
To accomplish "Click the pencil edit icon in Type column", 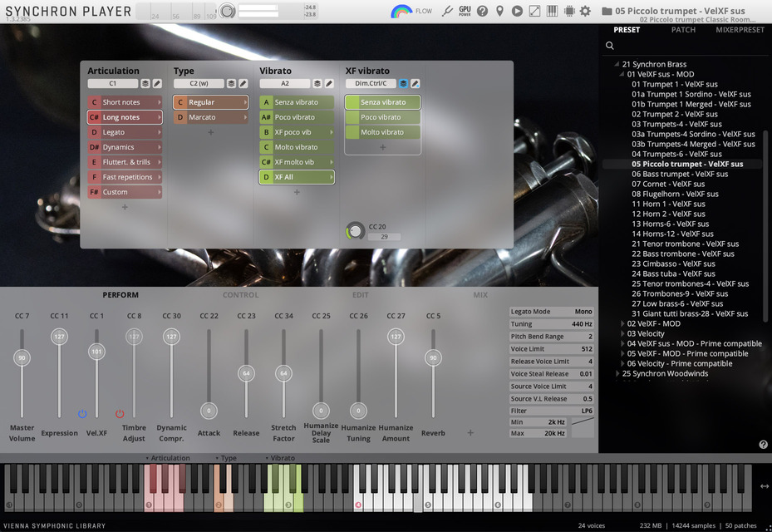I will [243, 84].
